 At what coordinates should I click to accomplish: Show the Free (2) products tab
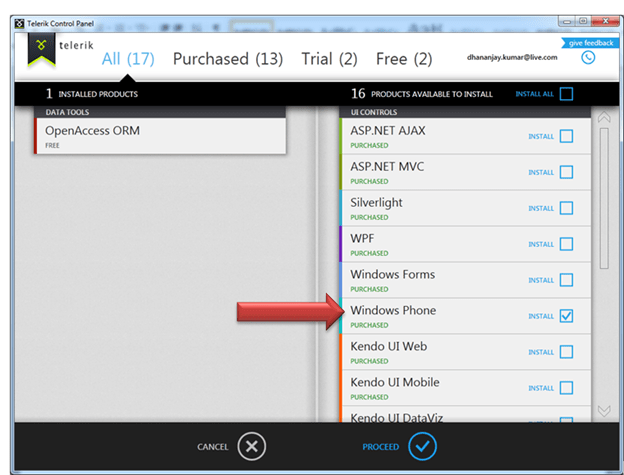[403, 59]
